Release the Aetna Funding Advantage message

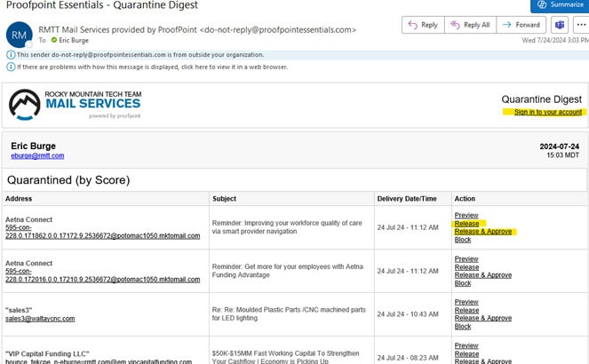point(466,267)
